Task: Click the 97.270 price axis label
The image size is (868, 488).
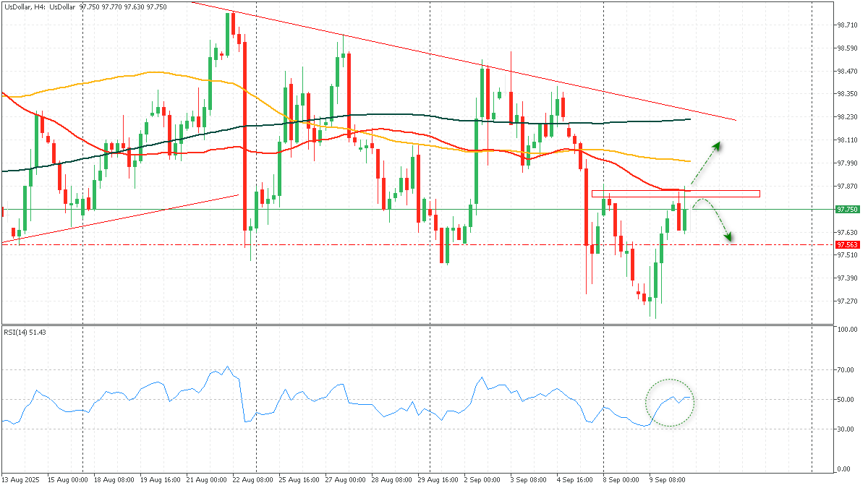Action: tap(846, 301)
